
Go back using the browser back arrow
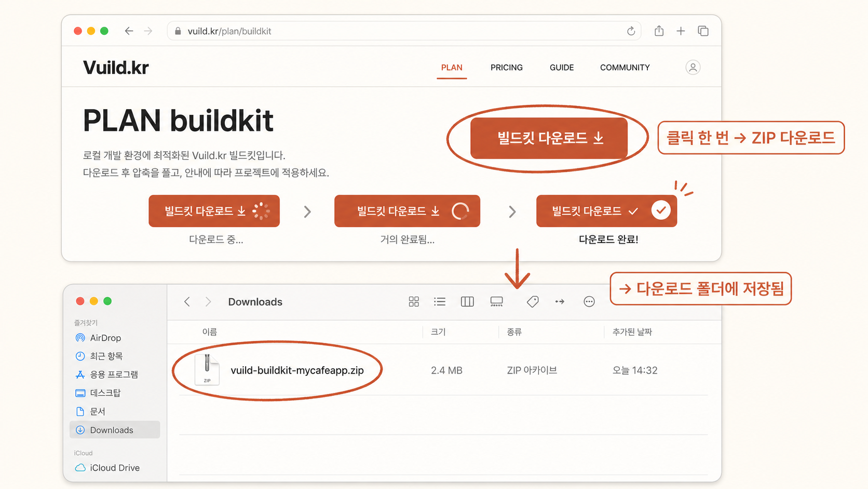click(129, 31)
